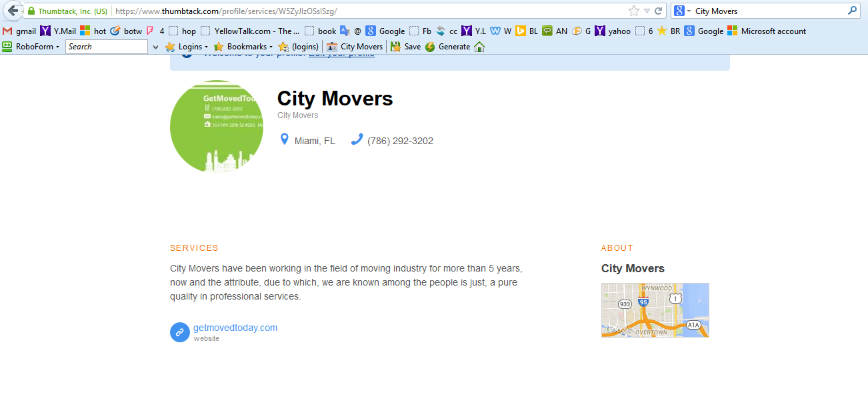Open the RoboForm search dropdown chevron
The image size is (868, 401).
pyautogui.click(x=156, y=47)
